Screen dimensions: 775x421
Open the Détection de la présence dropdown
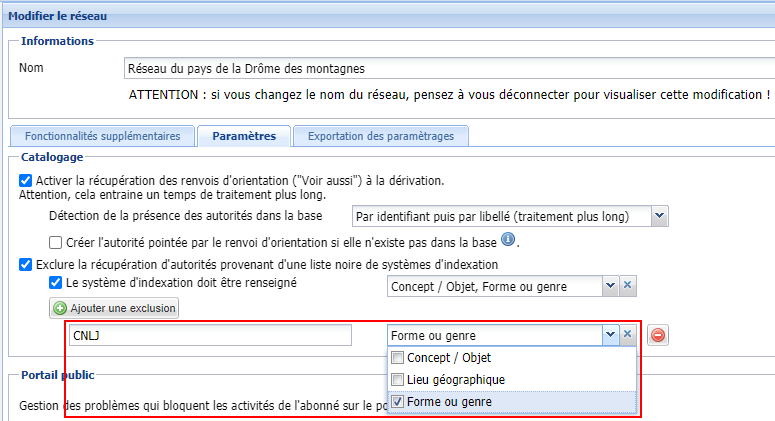click(658, 215)
